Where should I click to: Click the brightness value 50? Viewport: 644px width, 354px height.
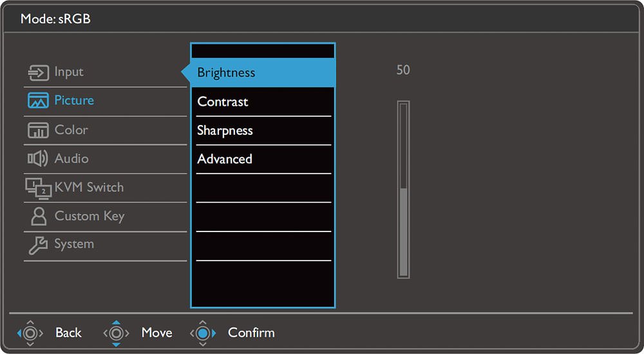[x=403, y=70]
